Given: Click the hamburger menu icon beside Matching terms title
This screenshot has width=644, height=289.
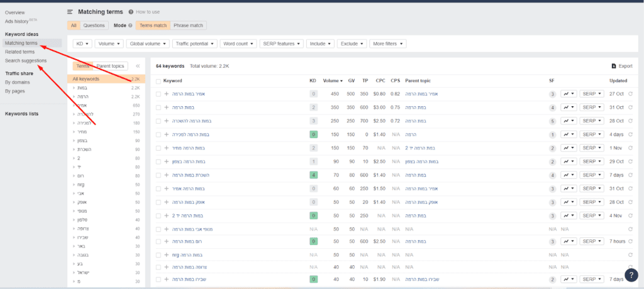Looking at the screenshot, I should [70, 12].
